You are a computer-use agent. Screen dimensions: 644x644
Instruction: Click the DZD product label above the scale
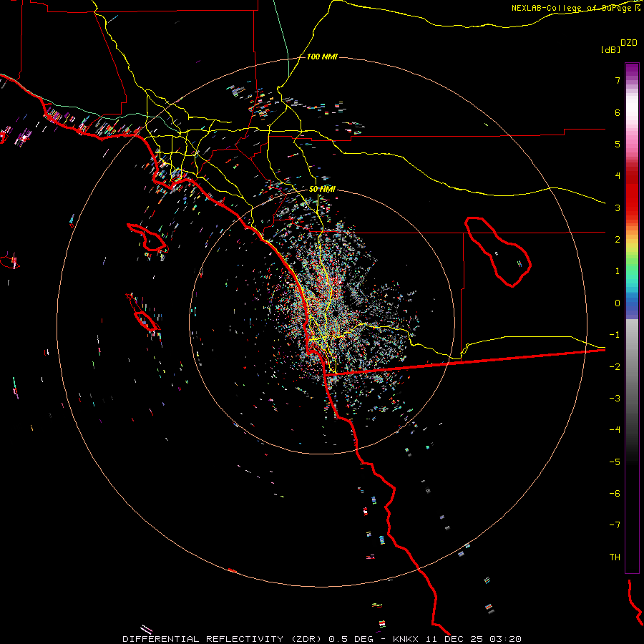pos(629,43)
